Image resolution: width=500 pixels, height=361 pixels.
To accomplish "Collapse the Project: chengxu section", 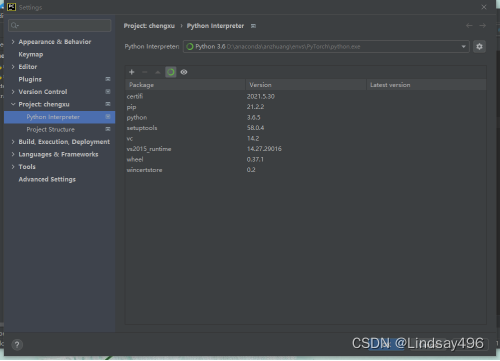I will (x=13, y=104).
